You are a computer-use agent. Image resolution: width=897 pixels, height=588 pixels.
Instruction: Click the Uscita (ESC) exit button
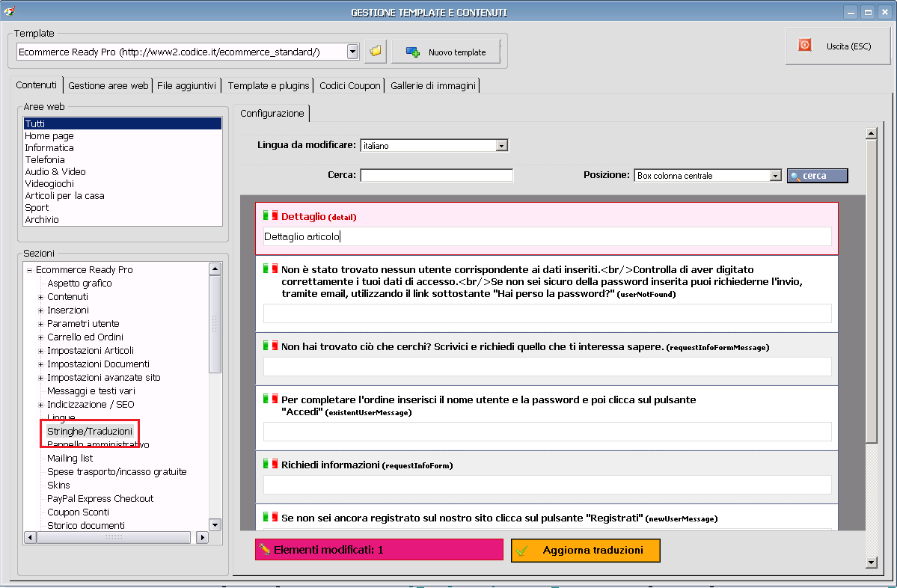pos(837,46)
